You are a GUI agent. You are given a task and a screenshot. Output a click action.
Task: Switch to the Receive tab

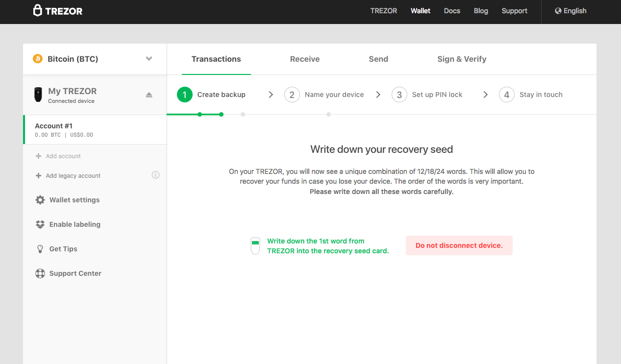pos(305,59)
